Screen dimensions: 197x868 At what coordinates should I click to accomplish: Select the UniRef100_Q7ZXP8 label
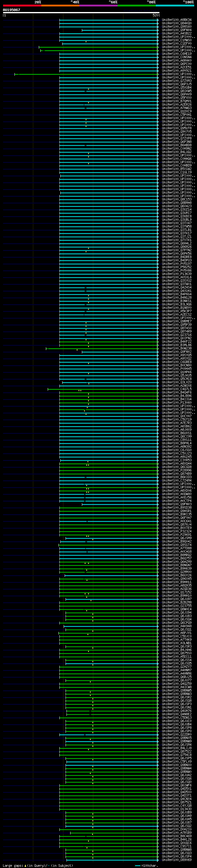tap(177, 139)
